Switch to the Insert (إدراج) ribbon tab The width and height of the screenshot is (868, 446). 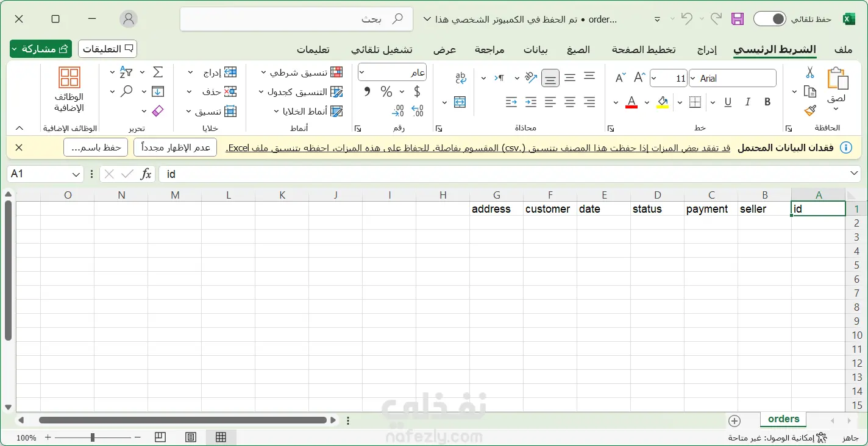point(707,49)
